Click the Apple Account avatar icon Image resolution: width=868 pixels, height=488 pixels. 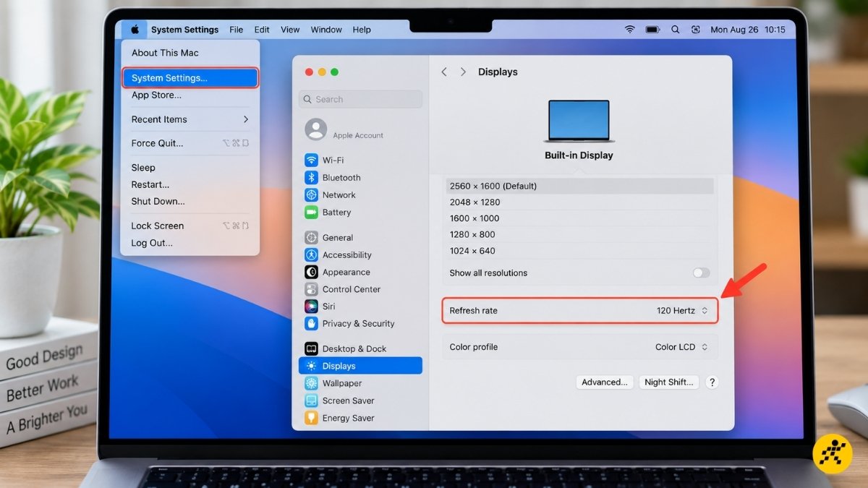(x=316, y=129)
